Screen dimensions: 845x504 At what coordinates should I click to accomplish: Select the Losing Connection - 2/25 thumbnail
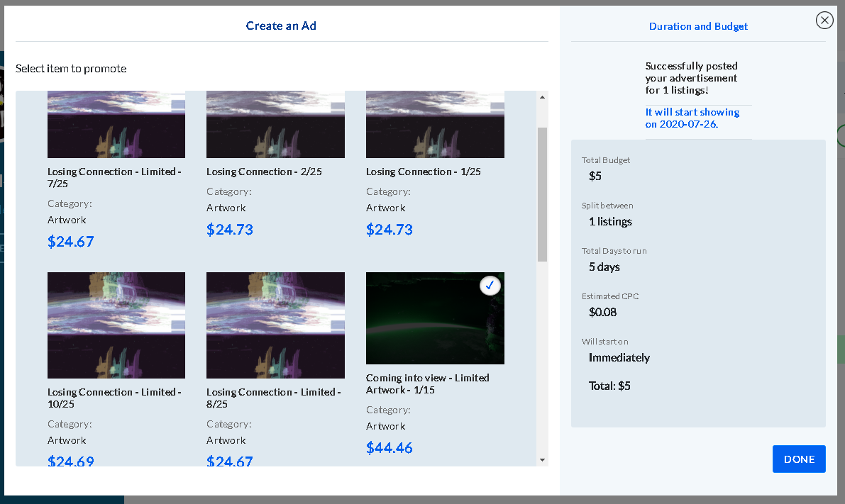[x=275, y=124]
